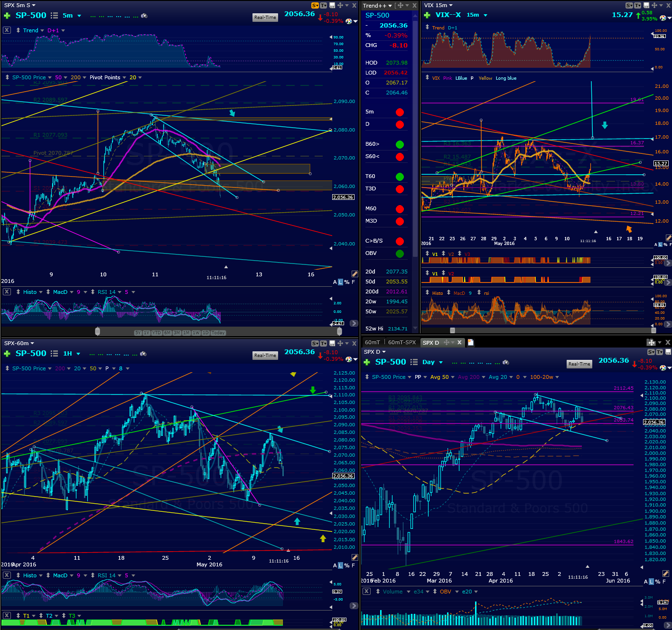Image resolution: width=672 pixels, height=630 pixels.
Task: Click Real-Time button in SPX-60m chart
Action: click(x=265, y=356)
